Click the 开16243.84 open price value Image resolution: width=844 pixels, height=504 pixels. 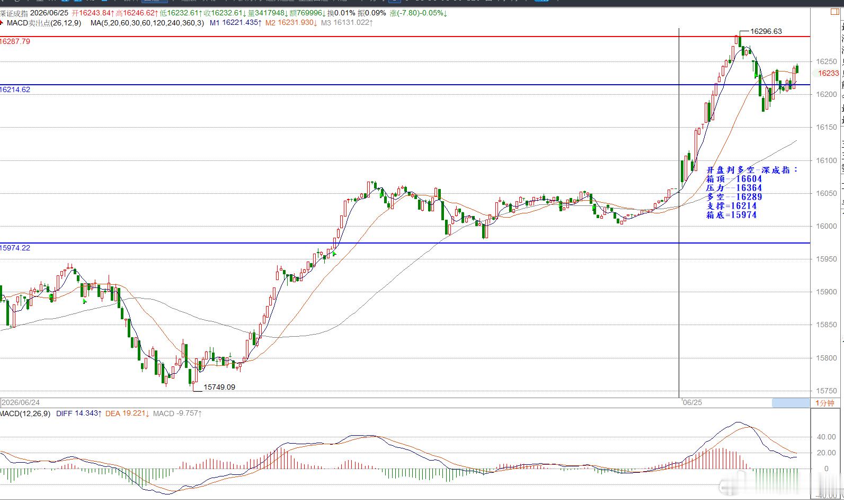[x=93, y=13]
